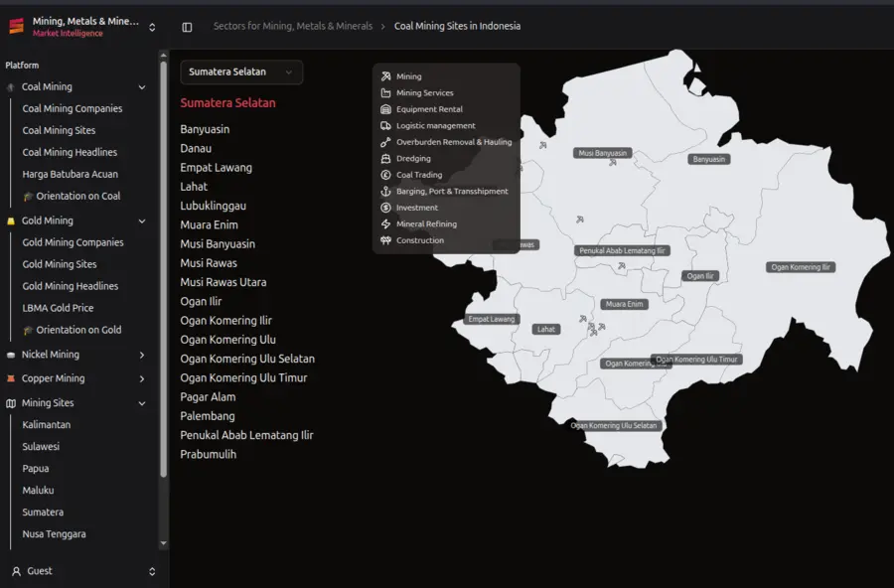This screenshot has height=588, width=894.
Task: Open the Musi Rawas Utara list link
Action: click(223, 282)
